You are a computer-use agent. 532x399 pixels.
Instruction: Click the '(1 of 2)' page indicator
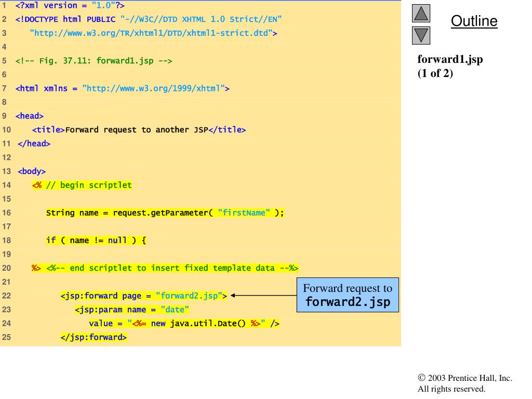tap(435, 73)
